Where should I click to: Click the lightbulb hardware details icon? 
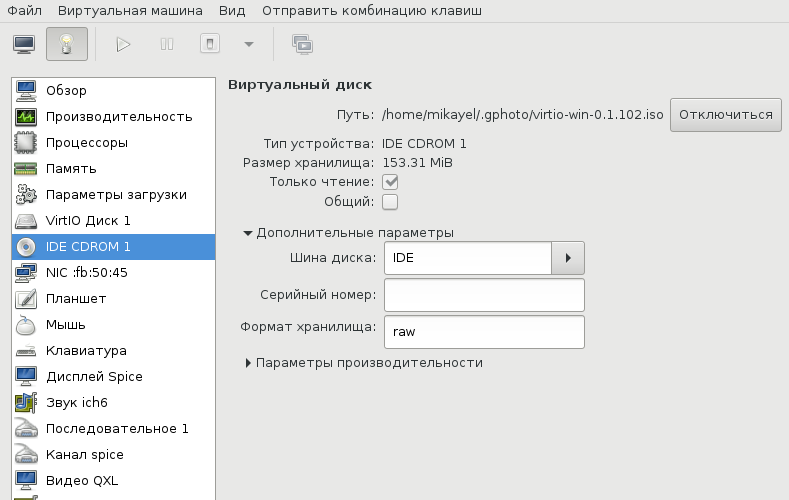click(x=66, y=44)
